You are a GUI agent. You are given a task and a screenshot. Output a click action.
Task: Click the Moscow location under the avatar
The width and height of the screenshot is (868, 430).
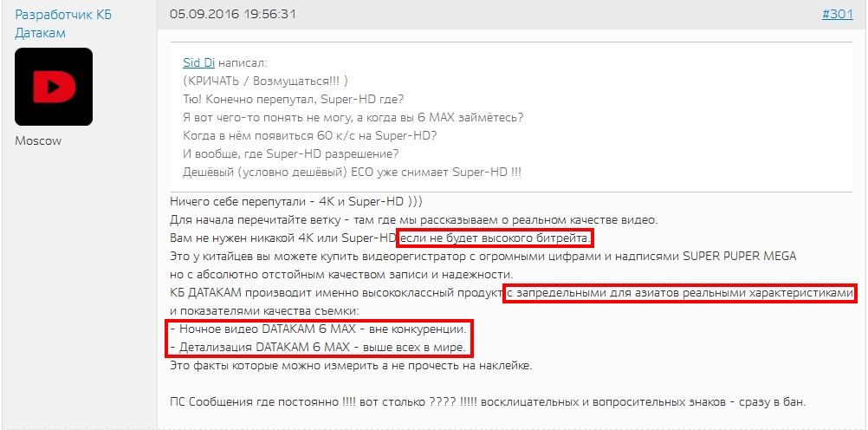(x=38, y=140)
